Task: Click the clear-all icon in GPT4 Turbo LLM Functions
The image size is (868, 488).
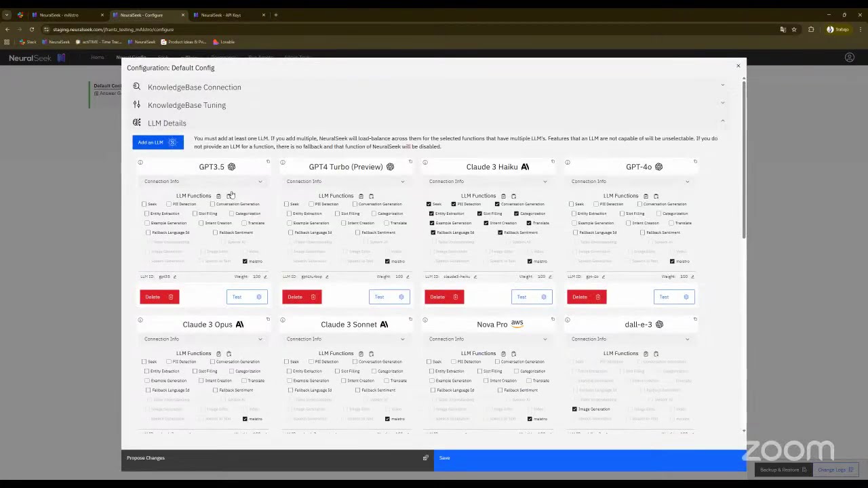Action: tap(371, 196)
